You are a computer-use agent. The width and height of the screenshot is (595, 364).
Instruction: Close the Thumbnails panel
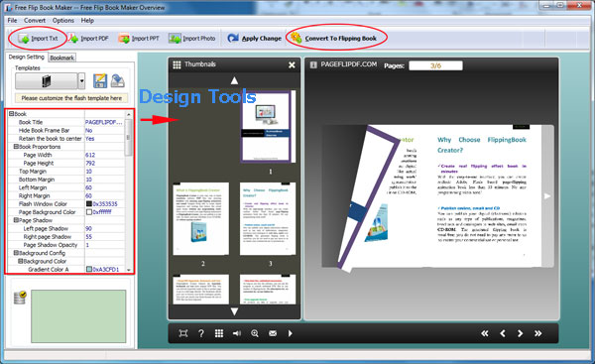coord(292,64)
